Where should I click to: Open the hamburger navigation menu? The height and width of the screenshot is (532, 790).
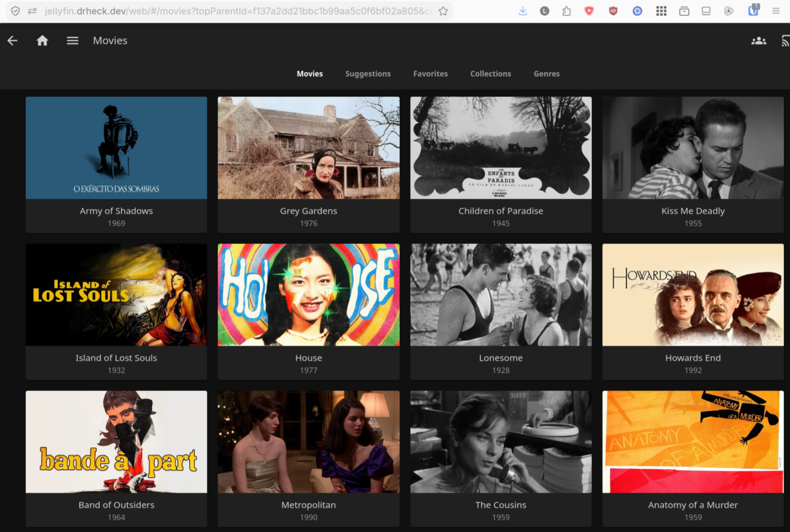(x=72, y=41)
